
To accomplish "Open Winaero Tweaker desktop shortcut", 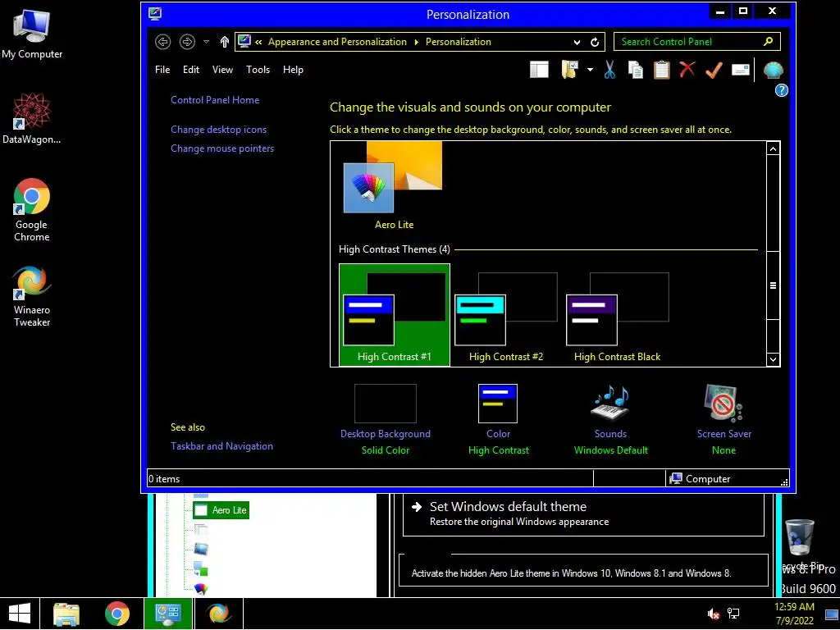I will (x=32, y=296).
